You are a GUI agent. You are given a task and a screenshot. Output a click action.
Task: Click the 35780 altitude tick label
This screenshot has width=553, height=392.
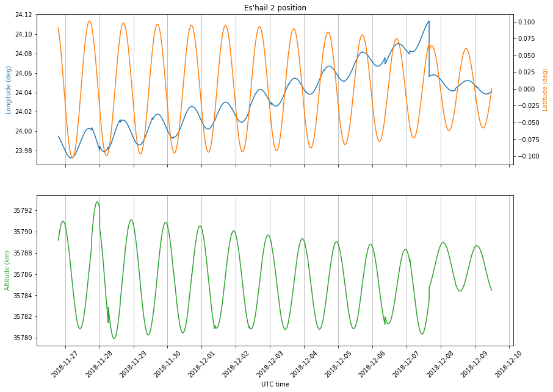(x=23, y=338)
